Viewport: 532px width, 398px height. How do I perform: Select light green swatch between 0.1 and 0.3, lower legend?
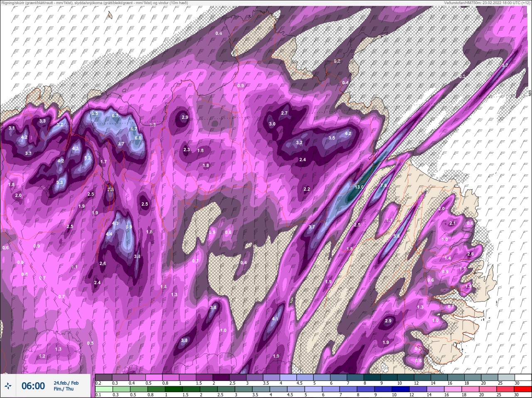(x=105, y=389)
